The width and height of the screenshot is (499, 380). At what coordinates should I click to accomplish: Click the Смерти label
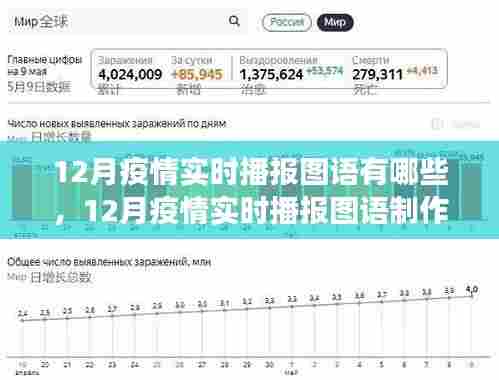click(370, 60)
